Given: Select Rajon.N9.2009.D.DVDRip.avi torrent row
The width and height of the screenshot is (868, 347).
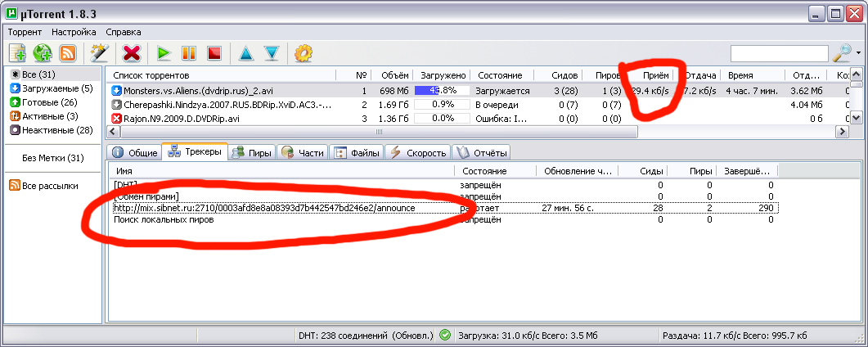Looking at the screenshot, I should [x=476, y=119].
